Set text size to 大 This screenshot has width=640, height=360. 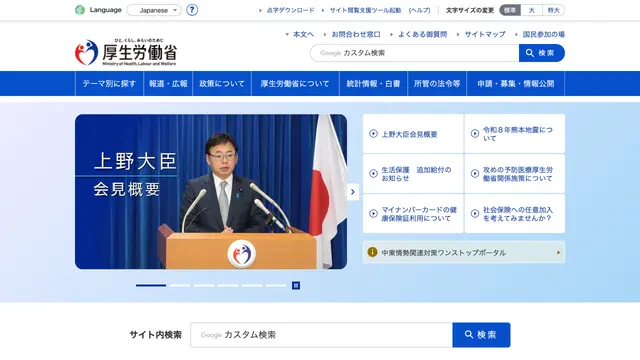531,10
